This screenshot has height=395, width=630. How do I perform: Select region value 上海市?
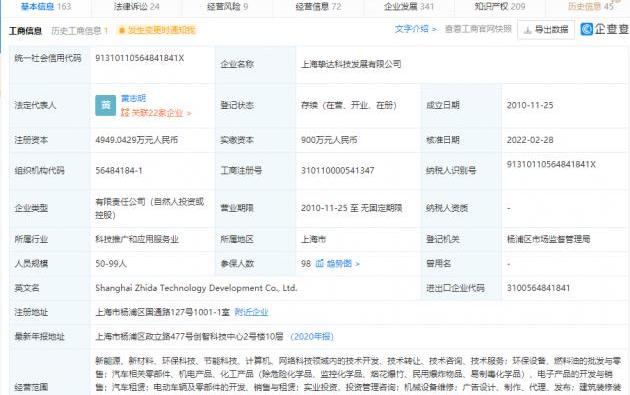click(x=313, y=239)
